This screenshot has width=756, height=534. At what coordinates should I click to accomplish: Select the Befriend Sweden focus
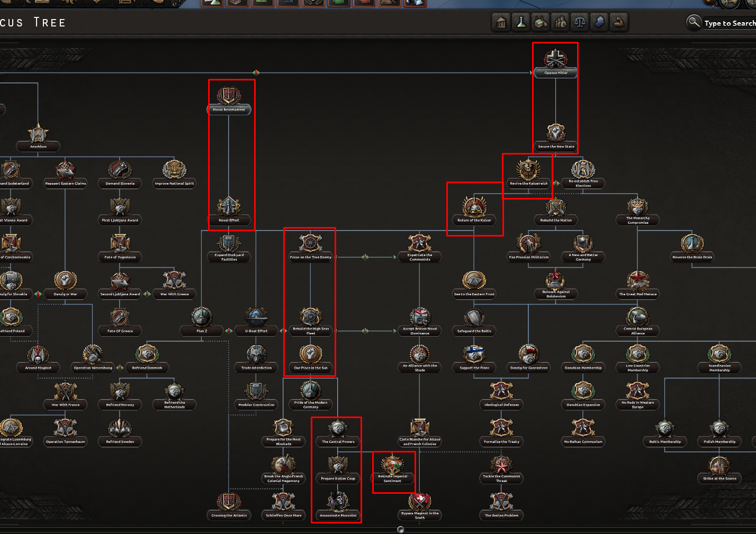(x=120, y=432)
